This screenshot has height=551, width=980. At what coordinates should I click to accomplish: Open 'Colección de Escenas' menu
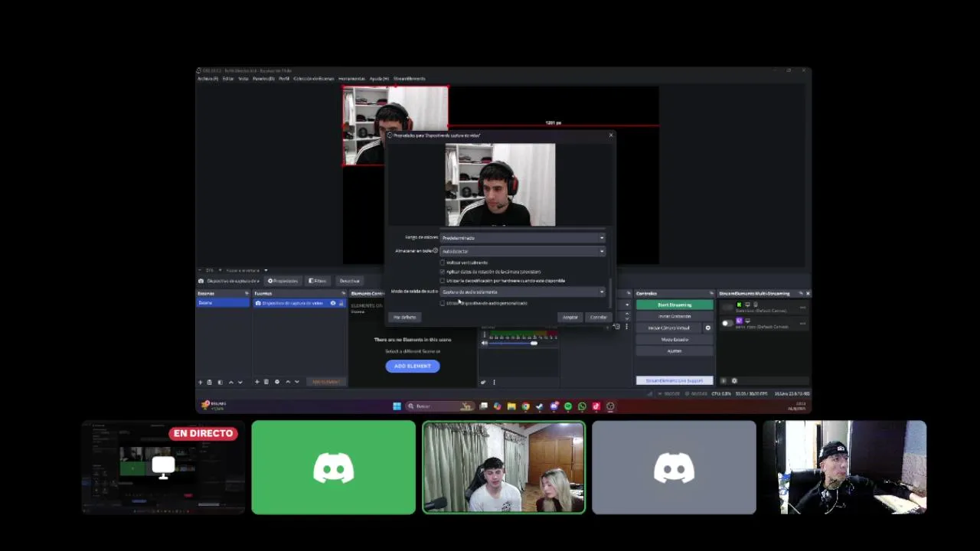coord(314,78)
